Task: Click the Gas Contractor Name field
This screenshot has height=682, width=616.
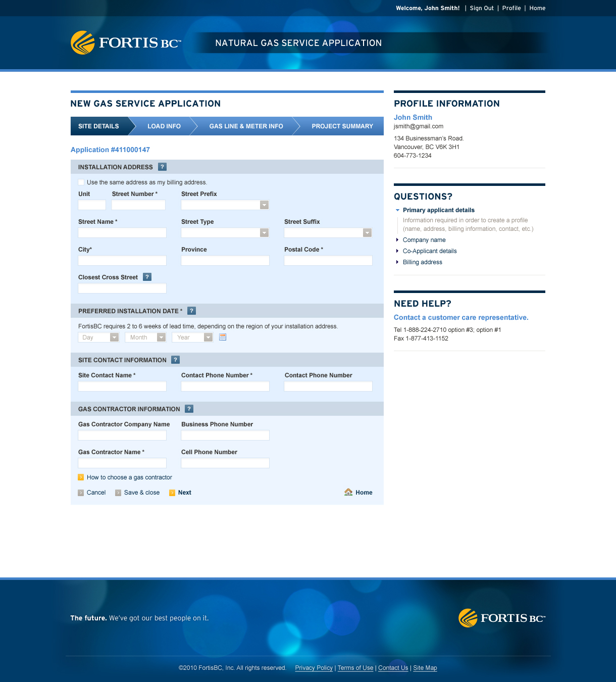Action: tap(122, 463)
